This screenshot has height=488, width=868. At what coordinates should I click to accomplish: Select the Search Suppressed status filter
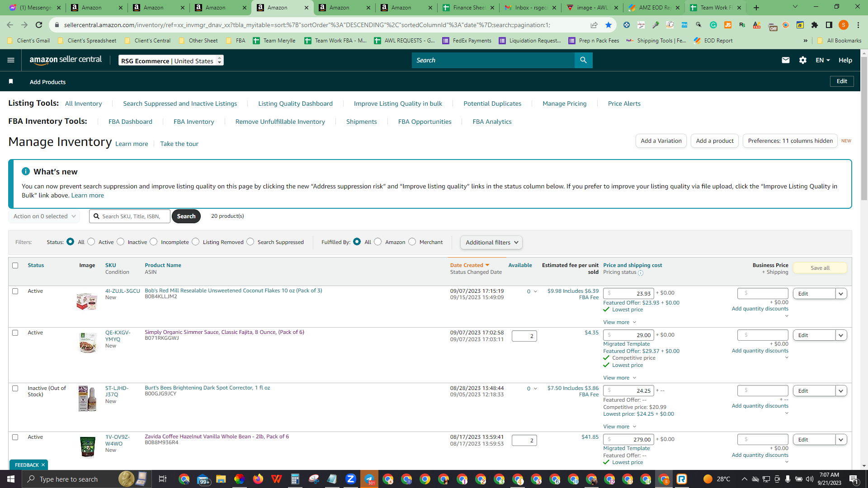(250, 242)
